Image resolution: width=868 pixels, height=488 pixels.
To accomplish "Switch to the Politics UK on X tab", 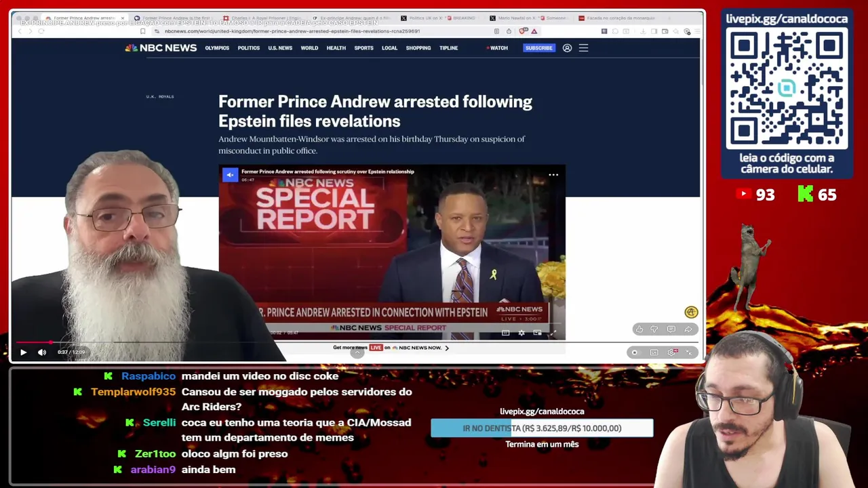I will pyautogui.click(x=439, y=18).
